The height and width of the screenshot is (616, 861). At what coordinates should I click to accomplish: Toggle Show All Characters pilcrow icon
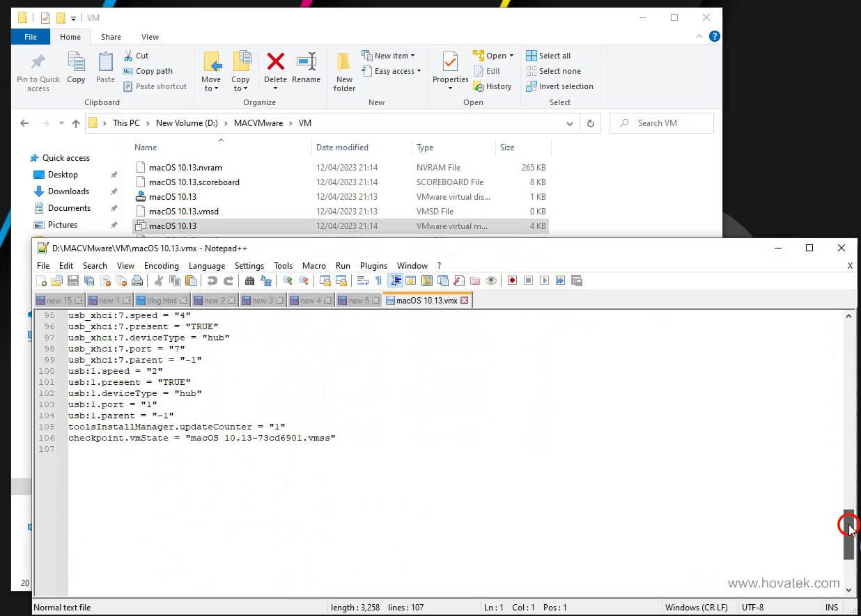pyautogui.click(x=378, y=281)
